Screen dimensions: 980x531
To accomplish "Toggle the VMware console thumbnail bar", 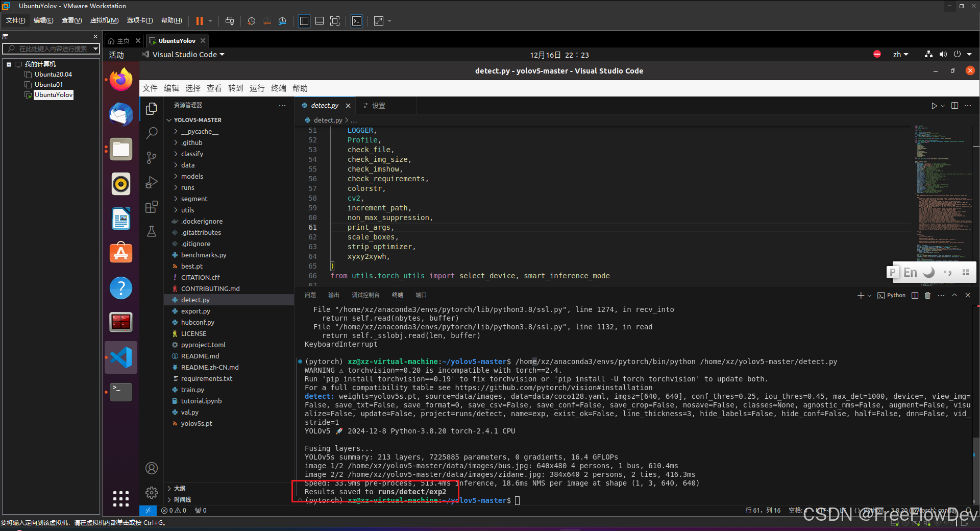I will (x=320, y=21).
